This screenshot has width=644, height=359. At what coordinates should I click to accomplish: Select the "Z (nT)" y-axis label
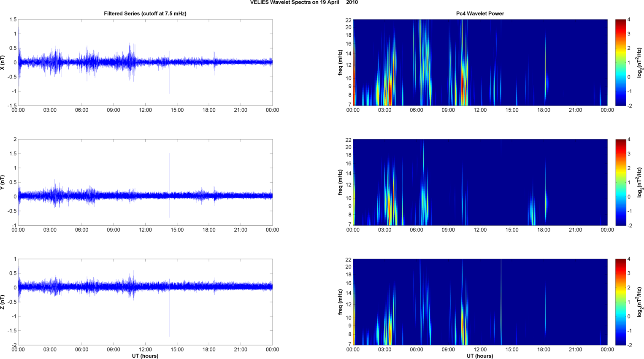[x=3, y=302]
